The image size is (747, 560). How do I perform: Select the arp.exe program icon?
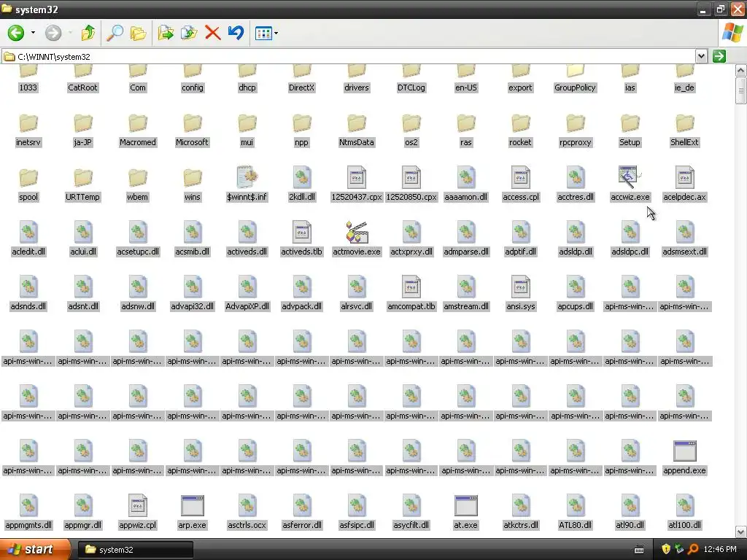(193, 506)
